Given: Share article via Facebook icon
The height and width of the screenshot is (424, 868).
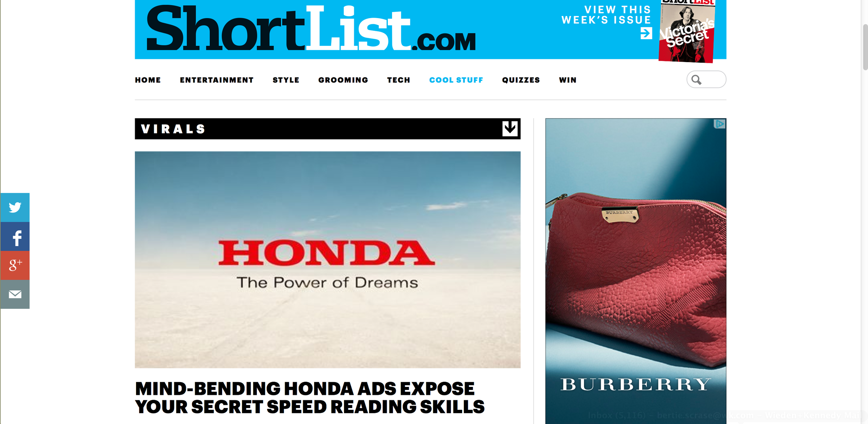Looking at the screenshot, I should tap(15, 237).
